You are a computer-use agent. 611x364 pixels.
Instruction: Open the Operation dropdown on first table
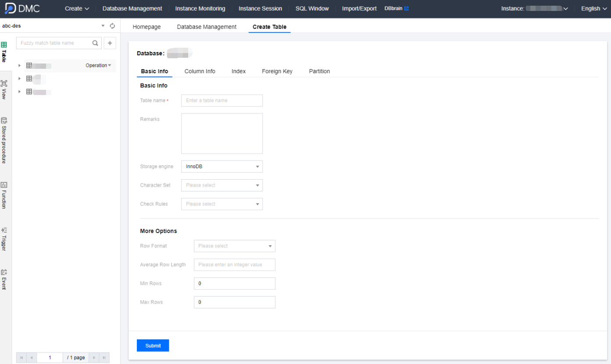coord(98,66)
